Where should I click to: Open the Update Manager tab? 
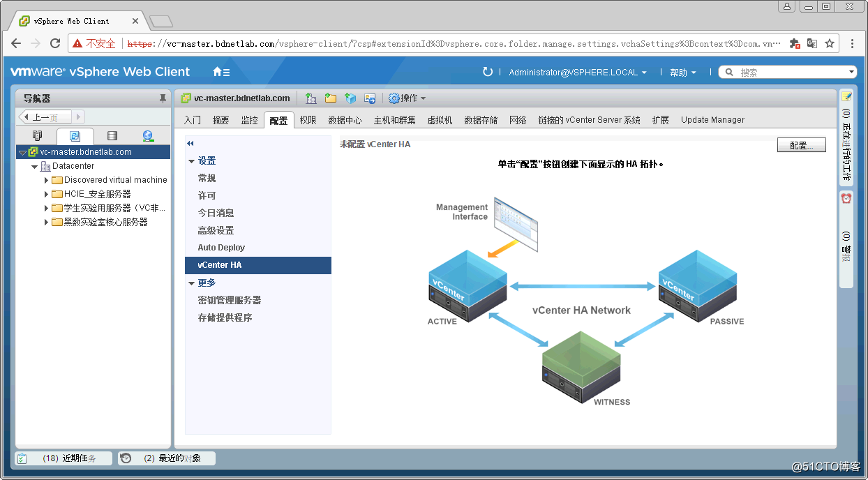point(712,120)
